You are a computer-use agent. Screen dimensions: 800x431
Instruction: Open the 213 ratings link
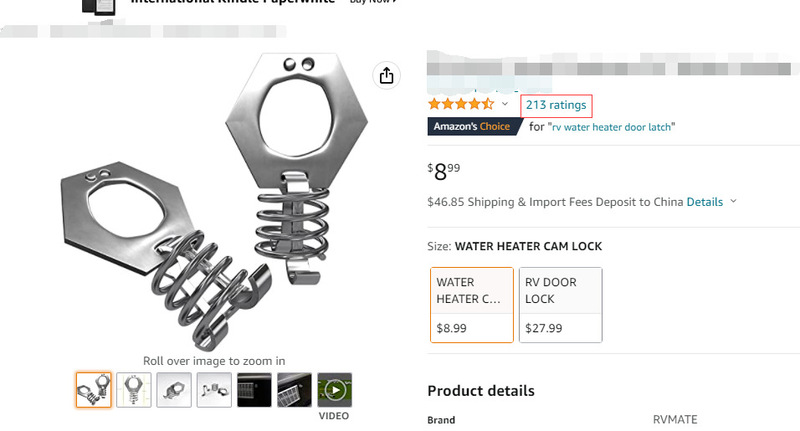click(x=556, y=104)
